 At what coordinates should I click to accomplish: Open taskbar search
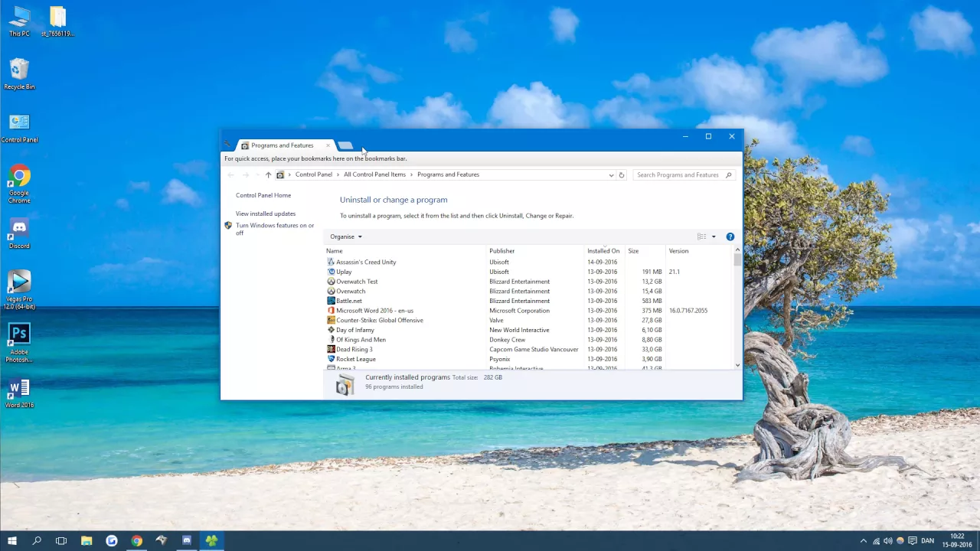pyautogui.click(x=37, y=540)
